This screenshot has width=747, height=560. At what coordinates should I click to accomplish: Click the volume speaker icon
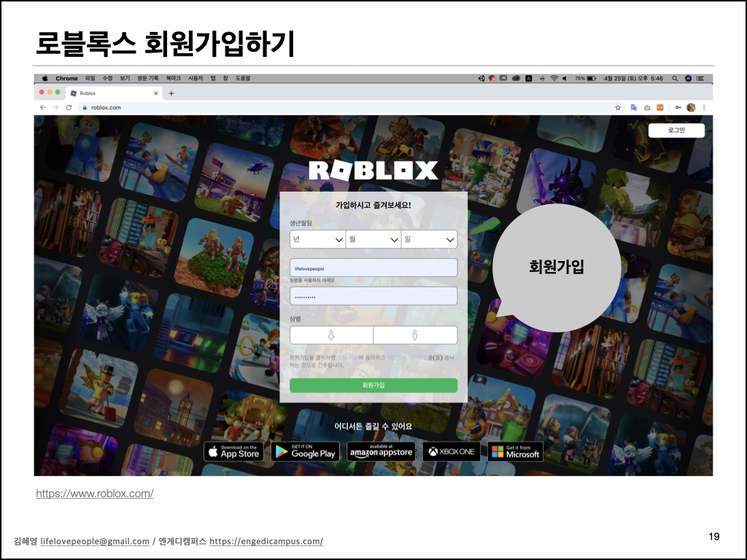[x=565, y=78]
